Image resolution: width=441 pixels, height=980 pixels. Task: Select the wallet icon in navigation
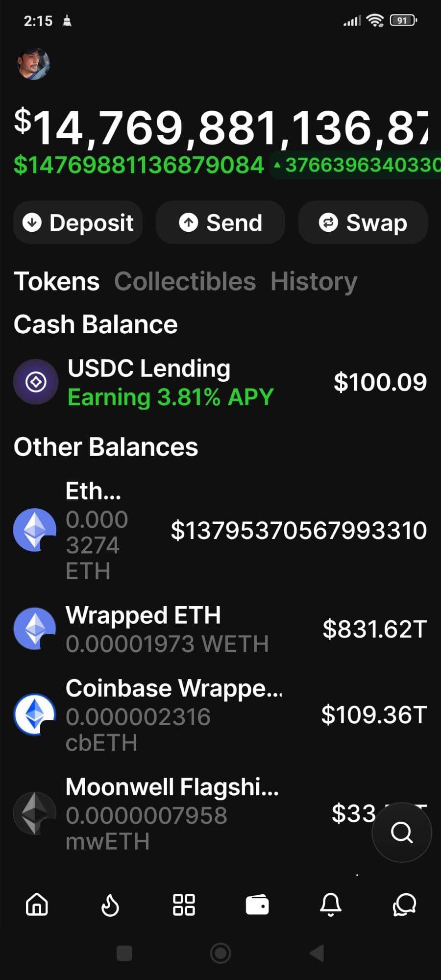click(257, 905)
